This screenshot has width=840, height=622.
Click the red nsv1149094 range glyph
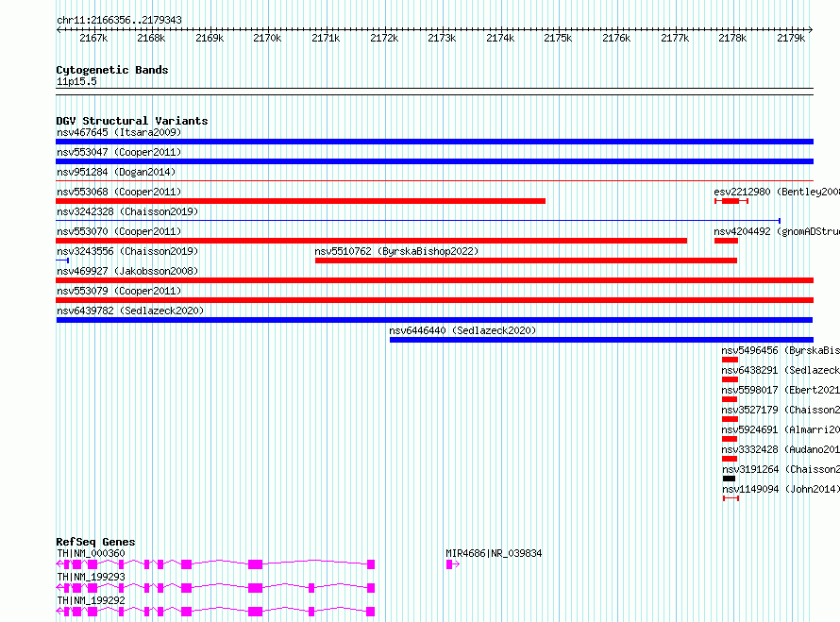coord(731,498)
